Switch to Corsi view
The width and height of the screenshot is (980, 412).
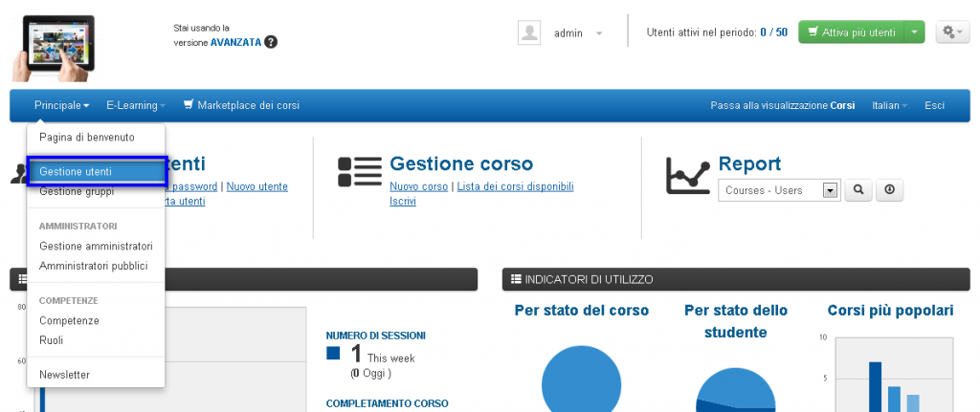(783, 105)
